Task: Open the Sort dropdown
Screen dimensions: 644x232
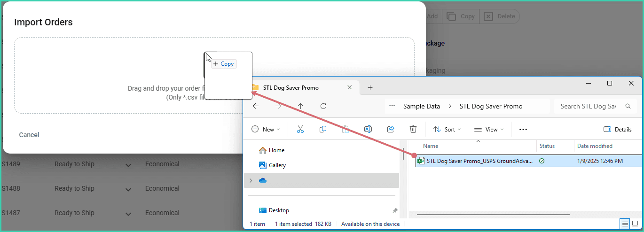Action: 447,129
